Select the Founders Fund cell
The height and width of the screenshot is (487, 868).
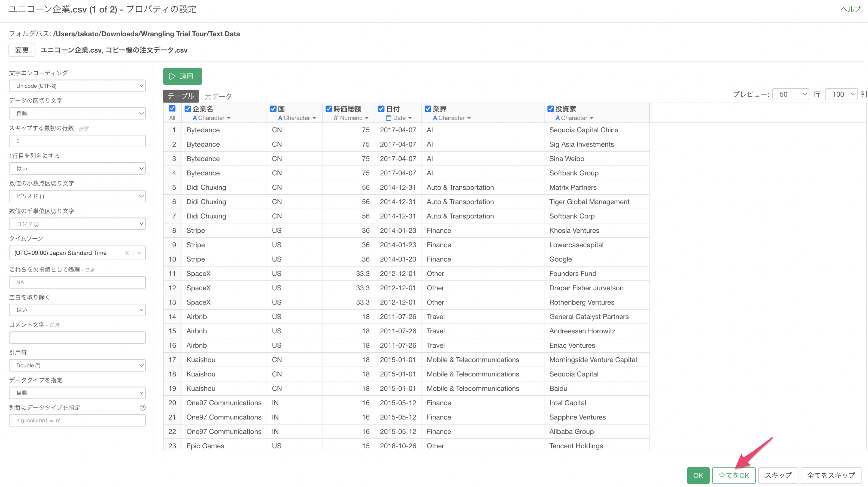pos(597,273)
